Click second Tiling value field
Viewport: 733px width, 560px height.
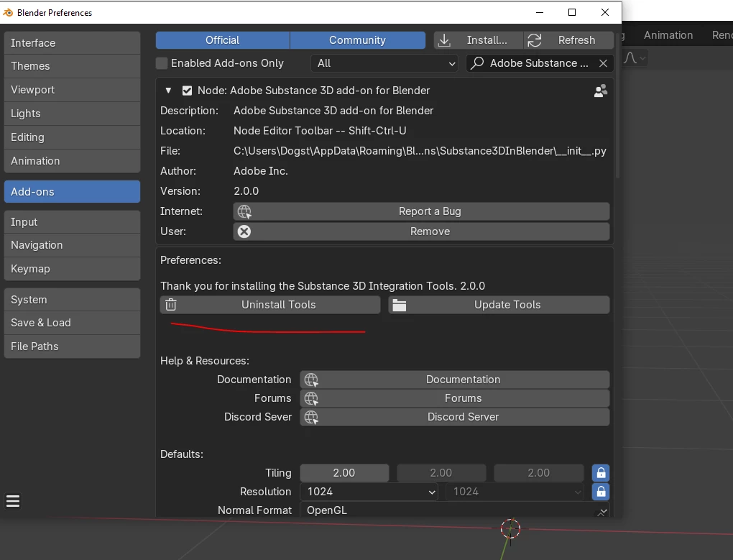click(x=441, y=473)
